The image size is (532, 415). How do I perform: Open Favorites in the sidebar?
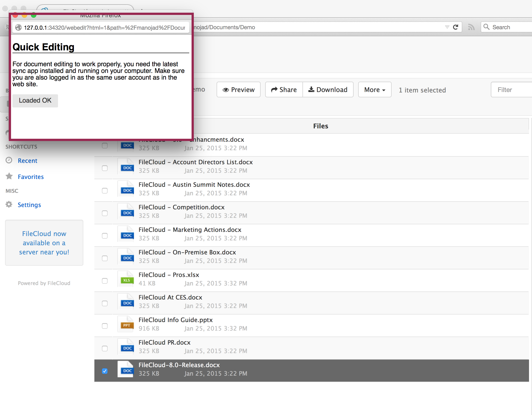pos(31,177)
